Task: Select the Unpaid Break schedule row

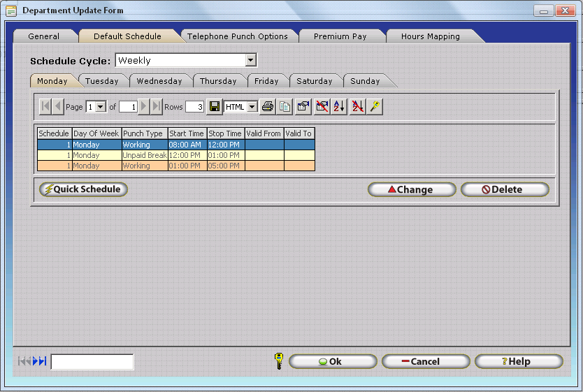Action: (x=144, y=155)
